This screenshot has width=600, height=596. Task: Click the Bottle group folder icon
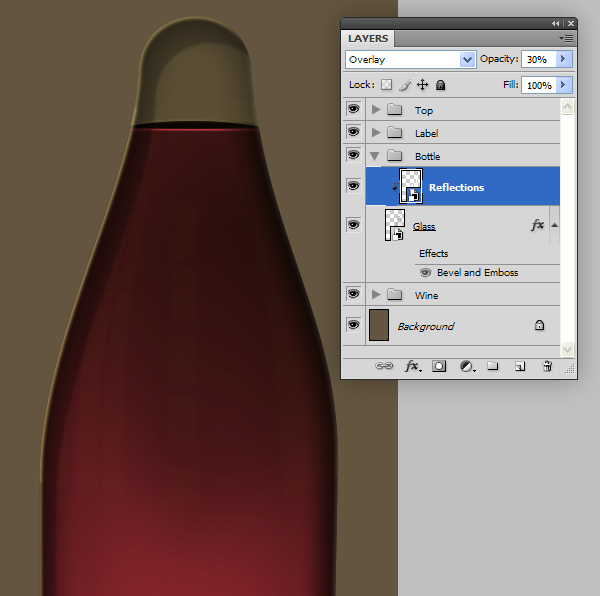(394, 156)
